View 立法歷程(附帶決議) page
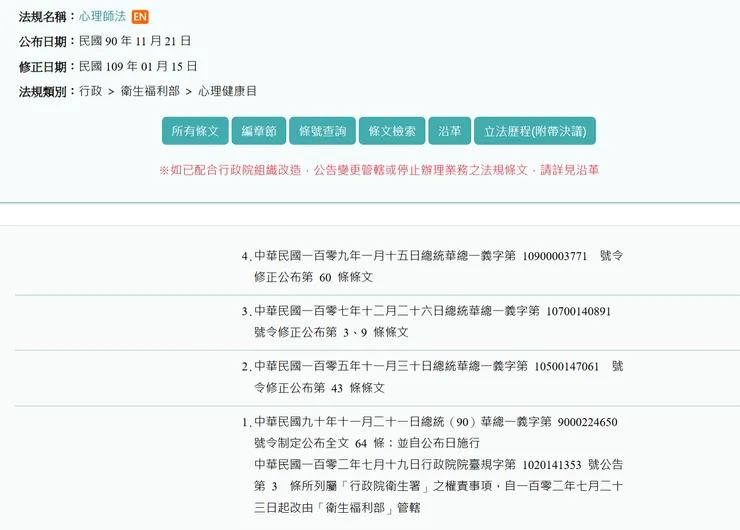 click(x=534, y=131)
